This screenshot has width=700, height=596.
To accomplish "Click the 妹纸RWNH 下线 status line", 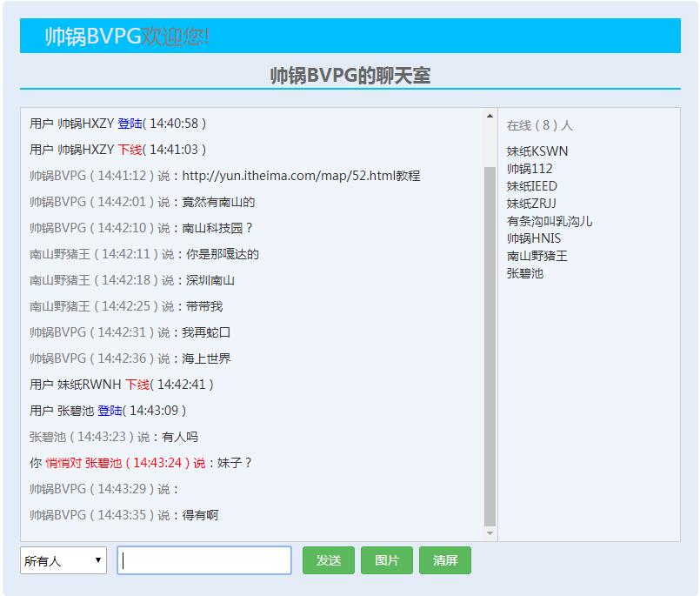I will [x=122, y=385].
